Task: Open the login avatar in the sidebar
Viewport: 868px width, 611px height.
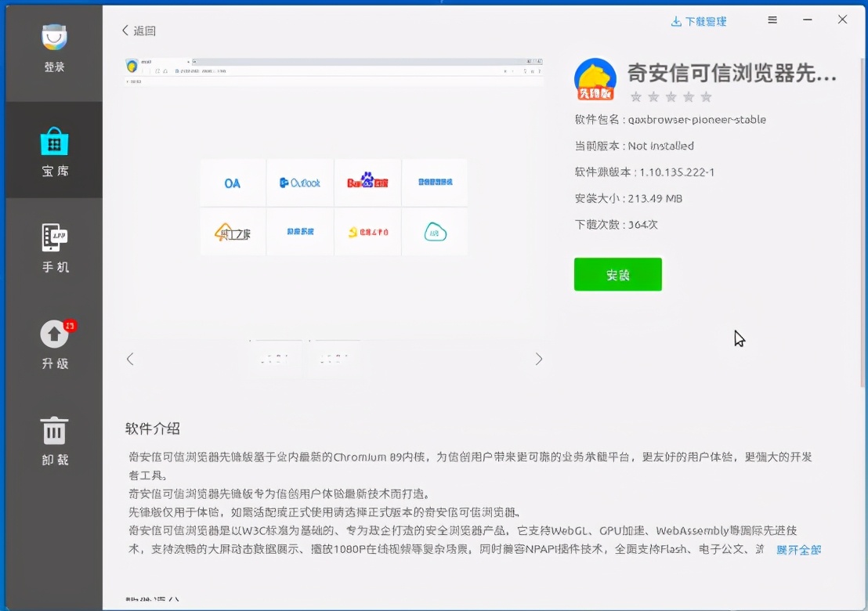Action: [54, 38]
